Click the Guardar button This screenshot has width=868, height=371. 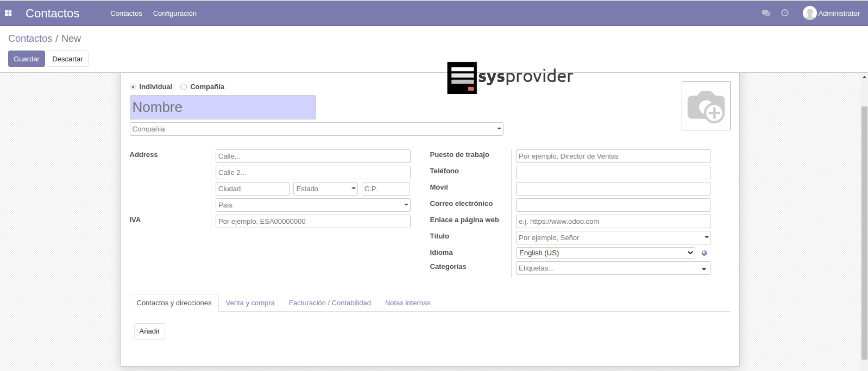click(x=26, y=59)
